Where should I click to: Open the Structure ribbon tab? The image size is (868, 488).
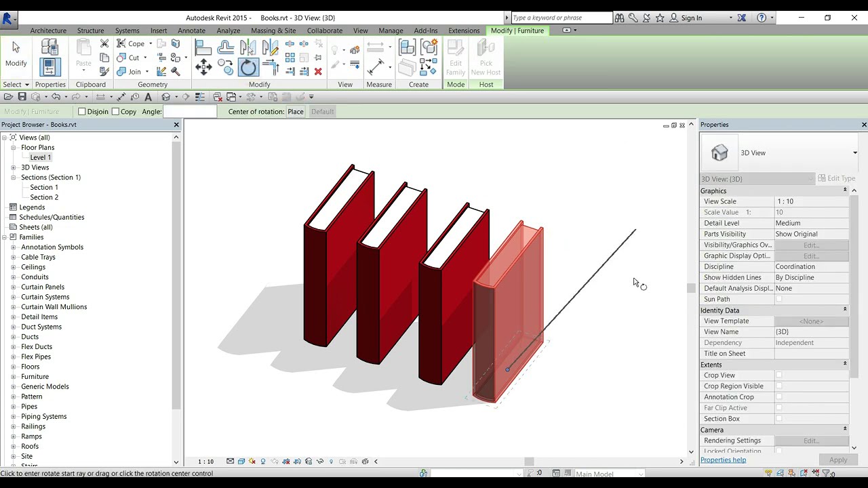[x=90, y=30]
